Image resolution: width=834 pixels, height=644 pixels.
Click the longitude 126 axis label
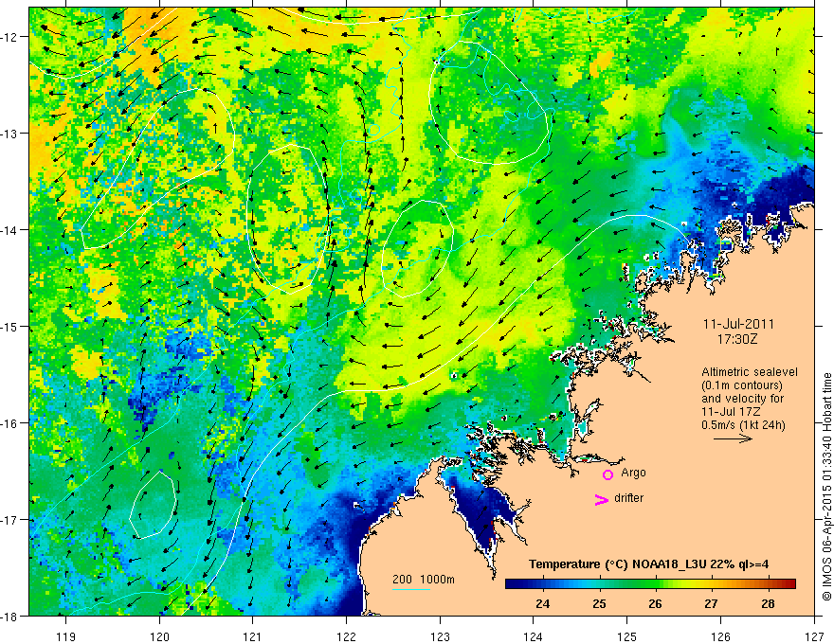click(x=720, y=636)
